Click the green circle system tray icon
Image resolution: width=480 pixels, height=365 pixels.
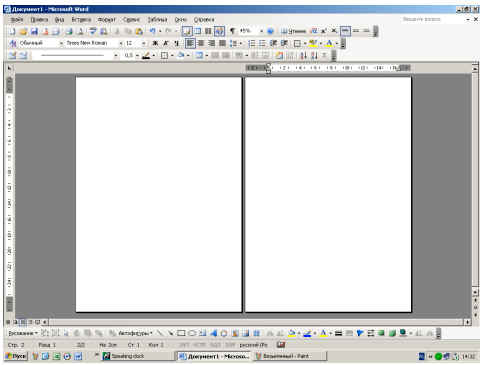pos(438,357)
